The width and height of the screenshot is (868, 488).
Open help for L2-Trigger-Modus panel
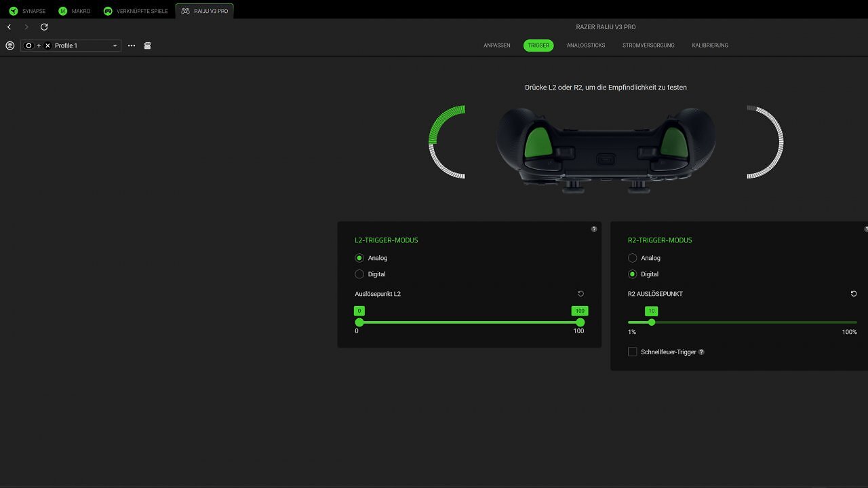tap(594, 229)
